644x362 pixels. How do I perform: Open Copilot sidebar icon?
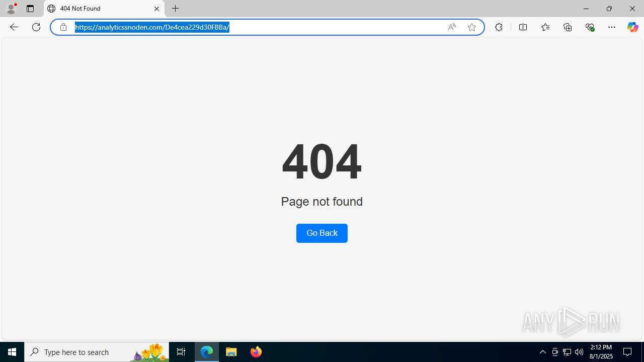[x=632, y=27]
